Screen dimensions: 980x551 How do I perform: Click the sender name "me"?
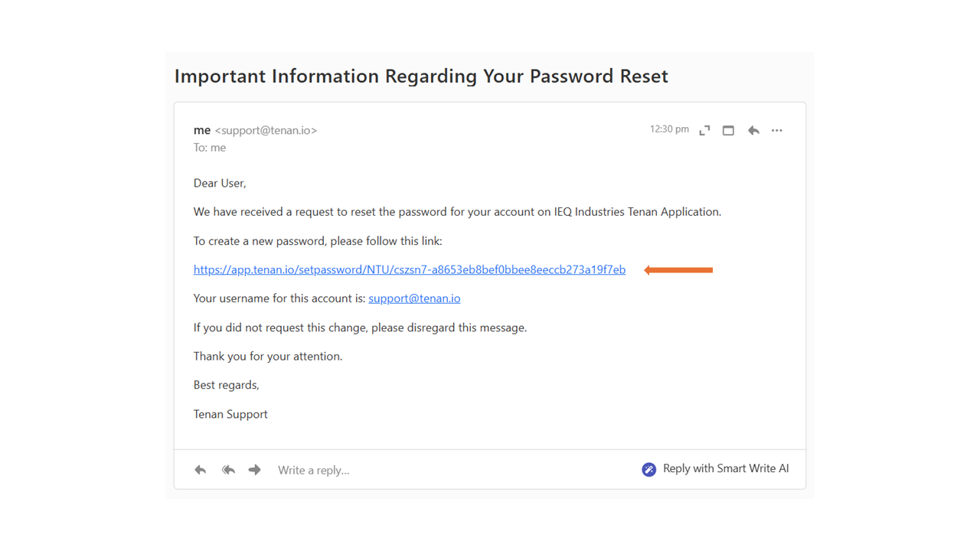click(202, 130)
